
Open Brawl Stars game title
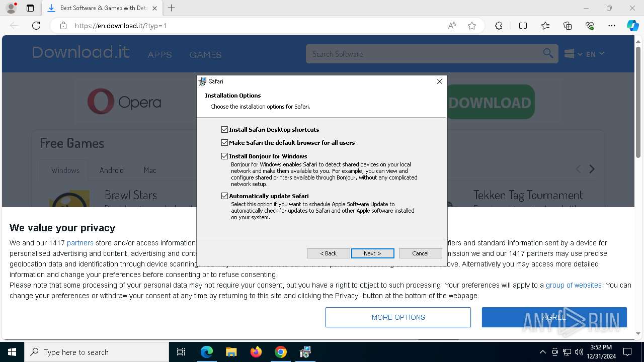click(131, 195)
